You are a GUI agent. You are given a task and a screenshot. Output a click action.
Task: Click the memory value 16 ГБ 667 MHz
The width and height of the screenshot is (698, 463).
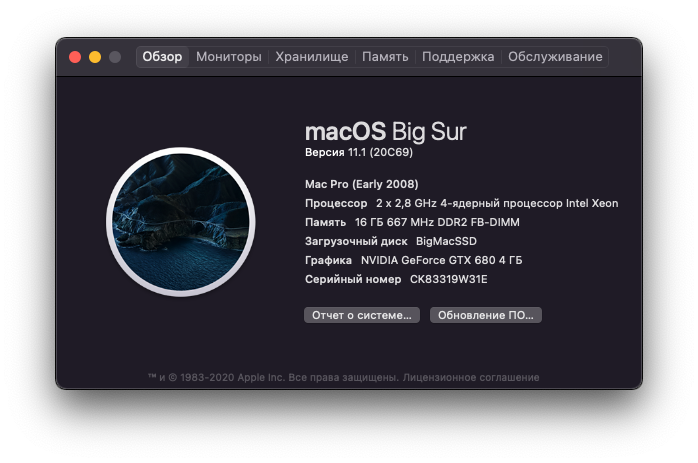click(x=437, y=222)
